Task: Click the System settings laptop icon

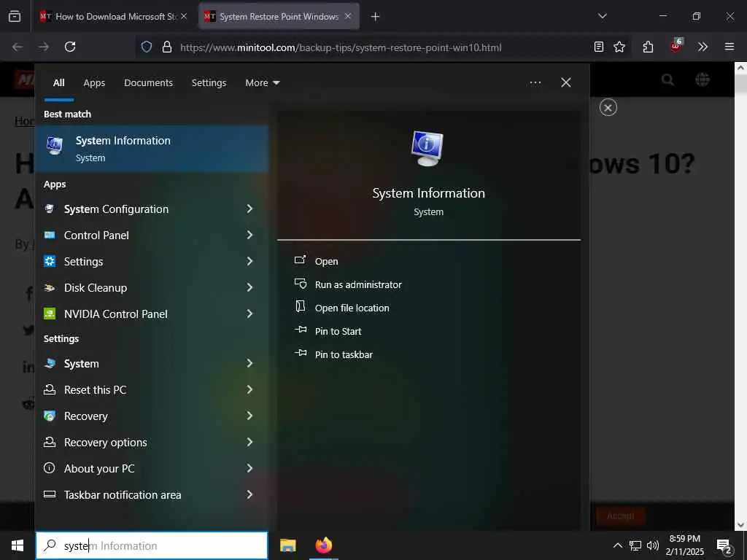Action: [49, 363]
